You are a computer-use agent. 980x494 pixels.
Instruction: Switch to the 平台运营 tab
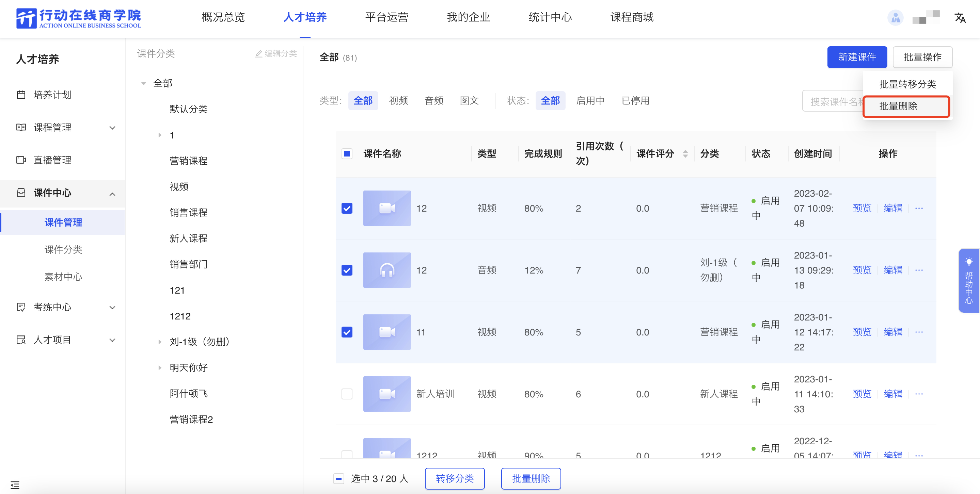386,17
